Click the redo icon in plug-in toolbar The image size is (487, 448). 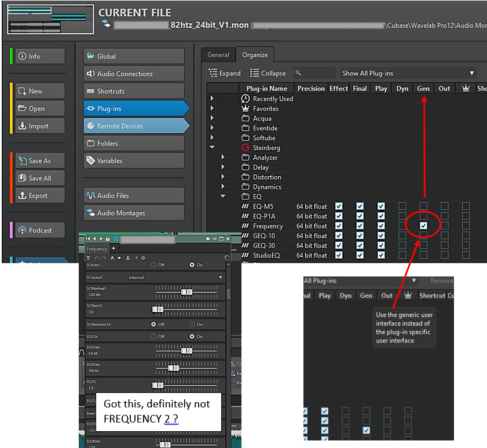coord(104,258)
